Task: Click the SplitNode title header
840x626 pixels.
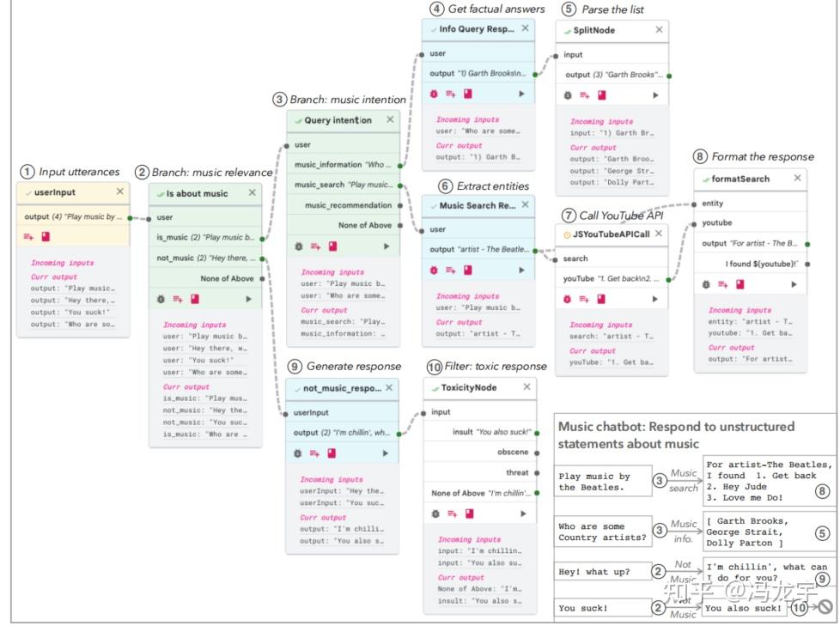Action: tap(612, 31)
